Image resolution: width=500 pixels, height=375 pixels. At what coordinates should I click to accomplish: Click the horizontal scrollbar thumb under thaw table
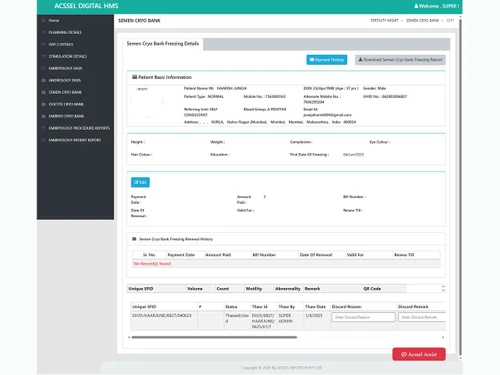pyautogui.click(x=214, y=337)
